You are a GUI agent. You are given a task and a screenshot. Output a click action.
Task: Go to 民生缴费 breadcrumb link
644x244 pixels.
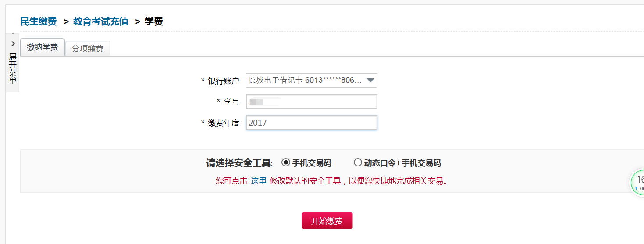pos(39,21)
